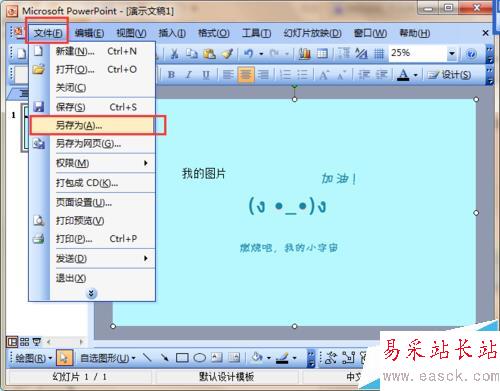Expand the Permission (权限) submenu

point(92,163)
